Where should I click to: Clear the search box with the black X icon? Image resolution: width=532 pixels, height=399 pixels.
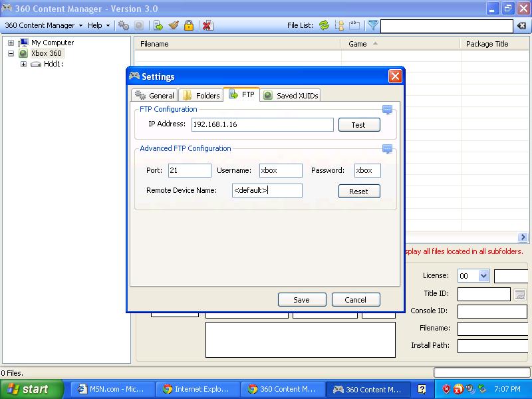pyautogui.click(x=522, y=26)
